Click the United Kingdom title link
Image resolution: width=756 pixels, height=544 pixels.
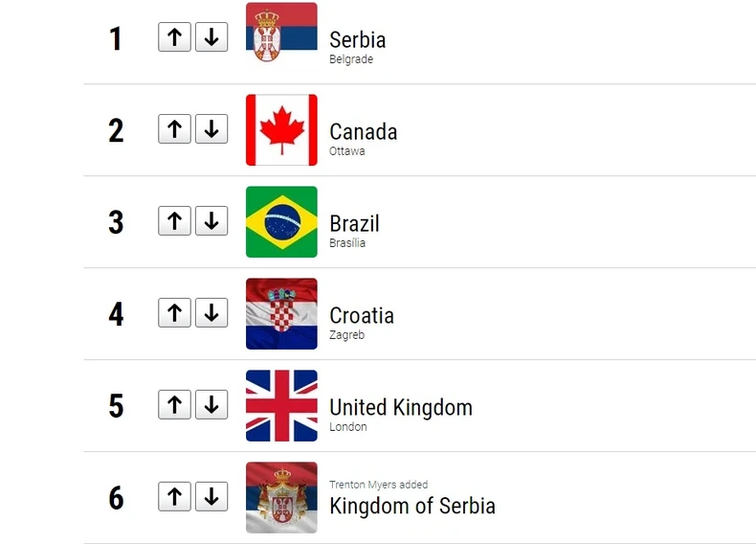[x=400, y=407]
